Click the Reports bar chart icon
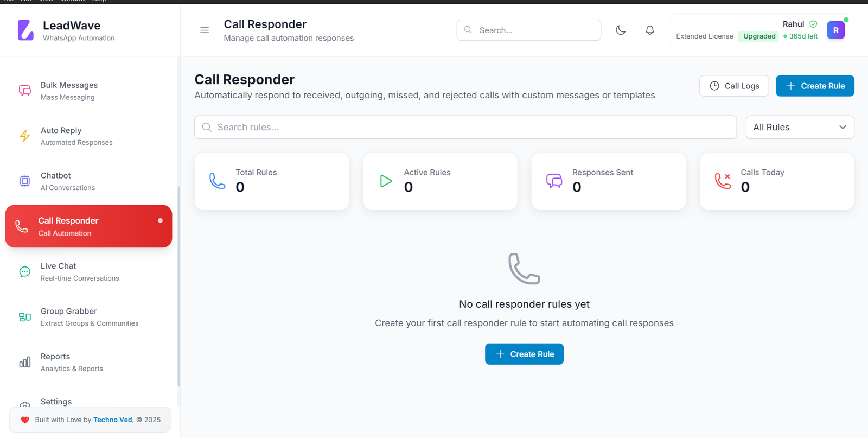This screenshot has height=438, width=868. click(25, 362)
